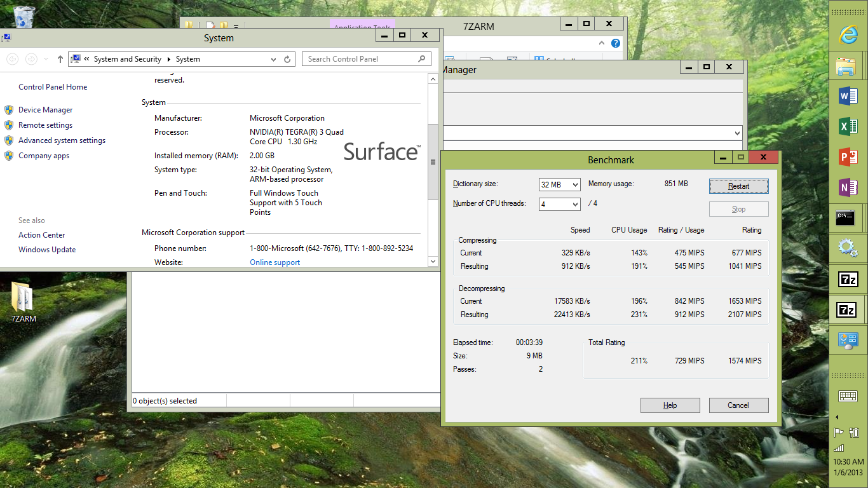Click the Stop button in Benchmark
This screenshot has width=868, height=488.
point(739,209)
